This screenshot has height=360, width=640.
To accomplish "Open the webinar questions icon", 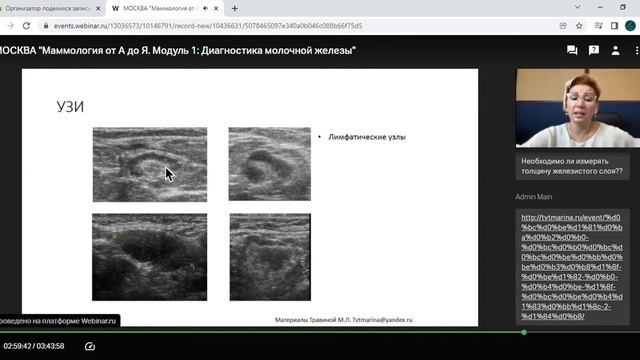I will [x=593, y=50].
